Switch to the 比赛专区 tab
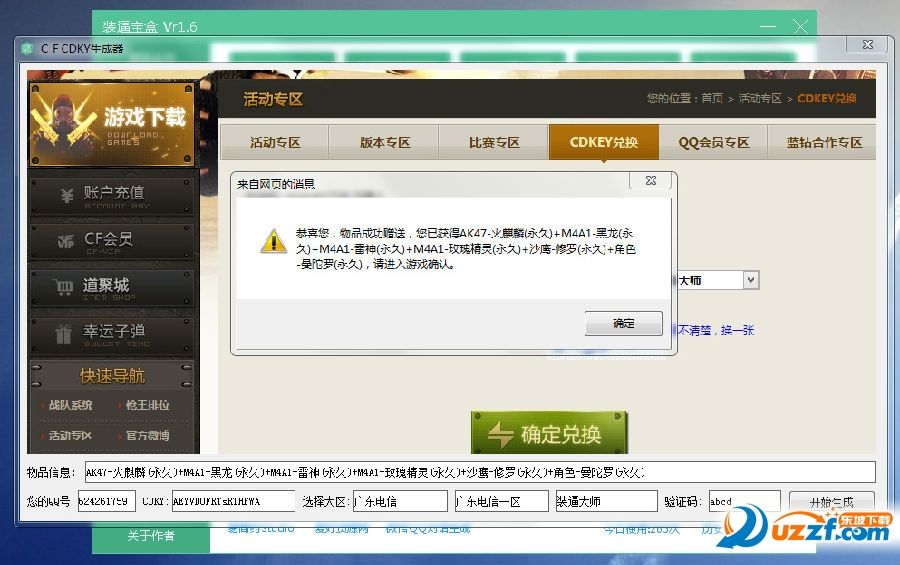 494,142
